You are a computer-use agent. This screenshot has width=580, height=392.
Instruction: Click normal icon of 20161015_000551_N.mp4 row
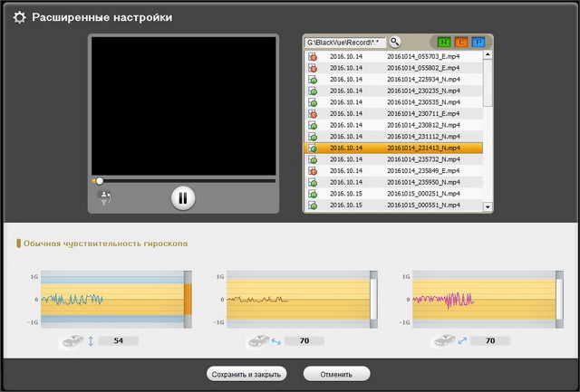click(x=313, y=206)
